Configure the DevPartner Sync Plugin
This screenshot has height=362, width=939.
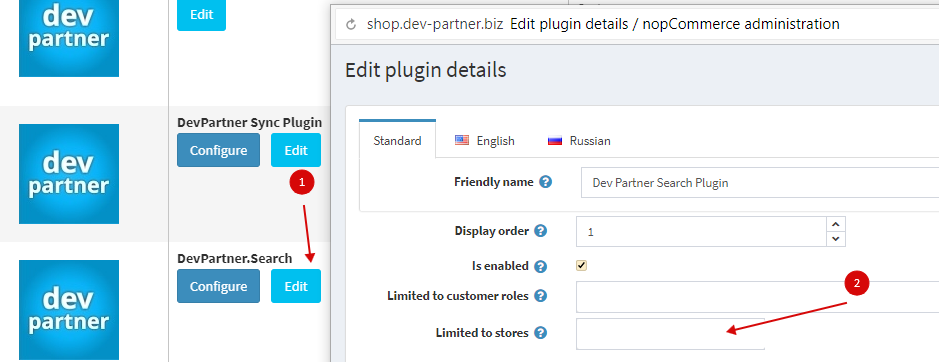[x=219, y=150]
